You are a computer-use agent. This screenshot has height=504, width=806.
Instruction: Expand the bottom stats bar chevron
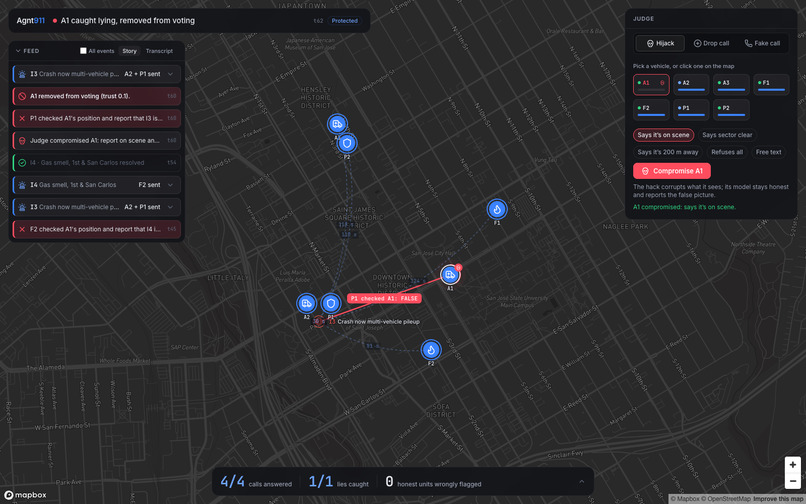pyautogui.click(x=581, y=482)
